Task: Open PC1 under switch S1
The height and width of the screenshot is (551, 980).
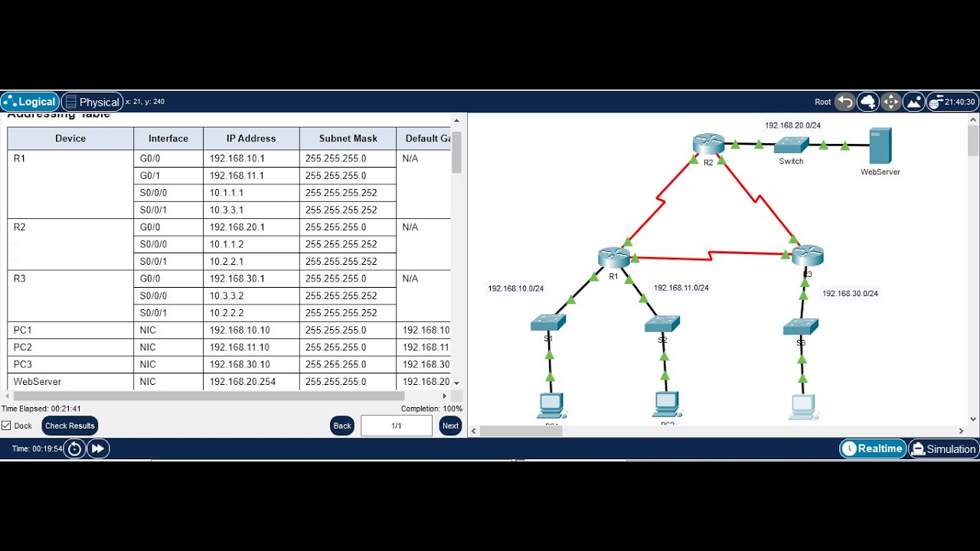Action: [550, 406]
